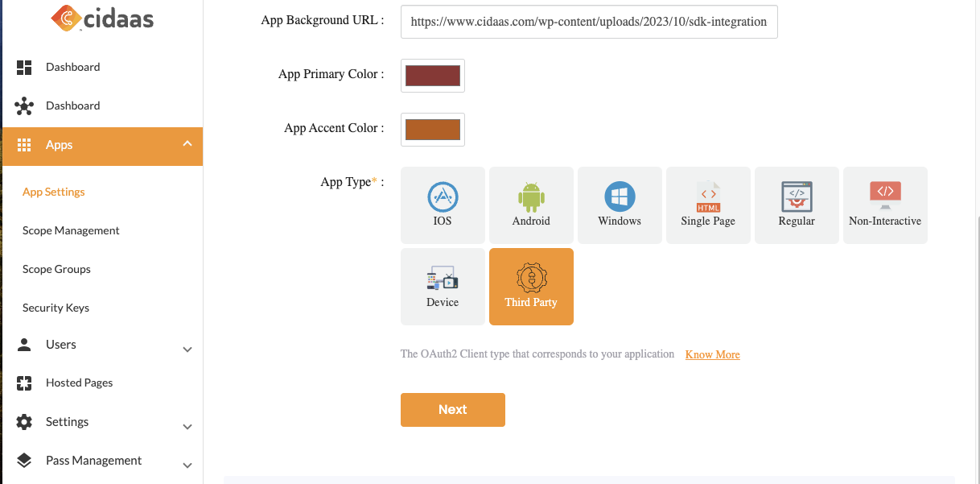
Task: Select Single Page app type
Action: pyautogui.click(x=708, y=205)
